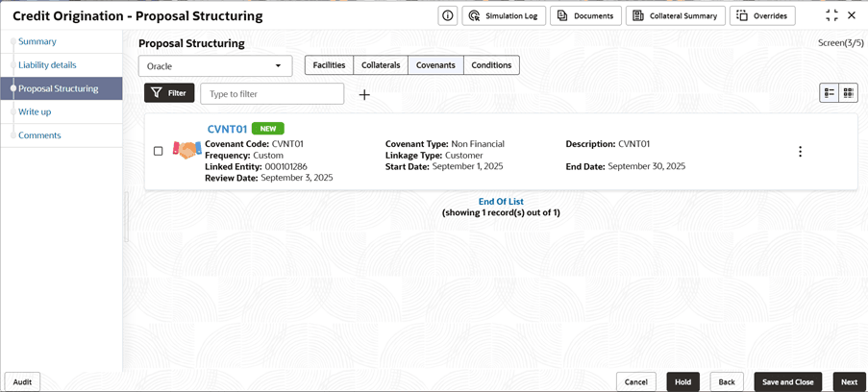Open the CVNT01 covenant title link
The image size is (868, 392).
[227, 129]
